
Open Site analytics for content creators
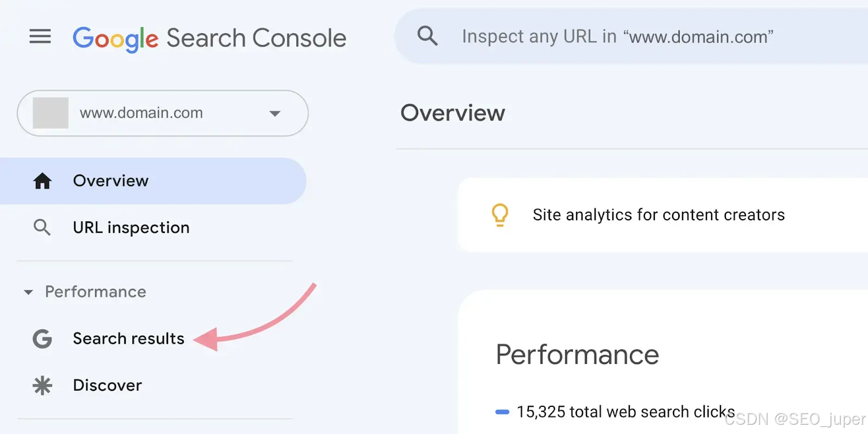coord(659,215)
